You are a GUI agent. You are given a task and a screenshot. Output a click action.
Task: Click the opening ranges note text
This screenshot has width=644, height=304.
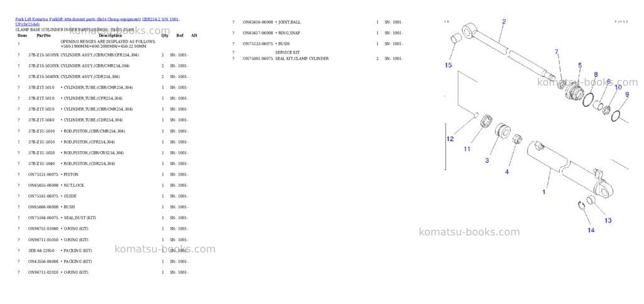point(108,44)
